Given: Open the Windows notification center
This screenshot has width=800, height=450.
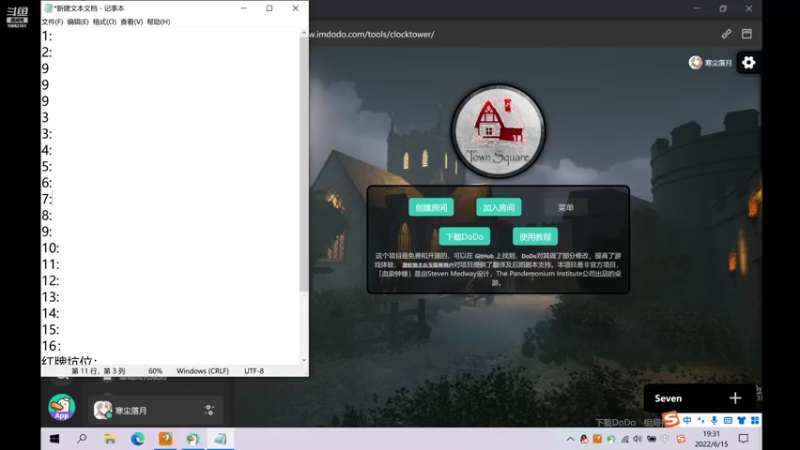Looking at the screenshot, I should pos(743,439).
